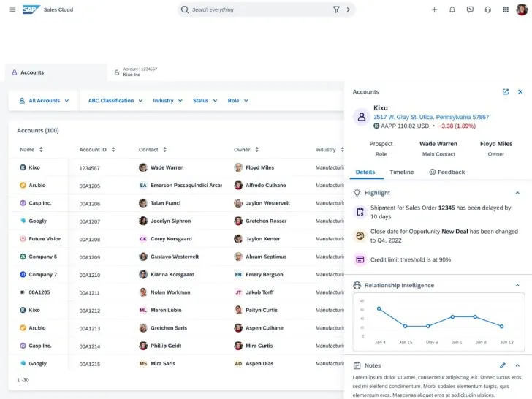Viewport: 532px width, 399px height.
Task: Open the Status filter dropdown
Action: pyautogui.click(x=204, y=101)
